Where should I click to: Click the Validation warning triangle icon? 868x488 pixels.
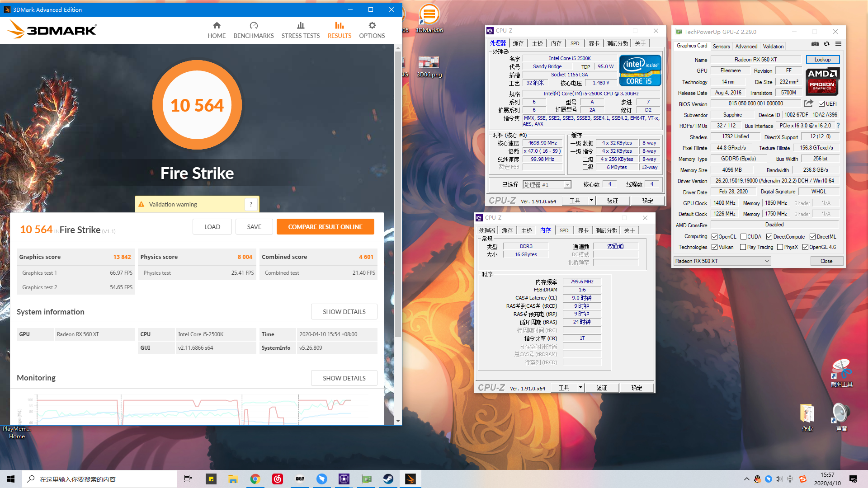click(x=142, y=204)
